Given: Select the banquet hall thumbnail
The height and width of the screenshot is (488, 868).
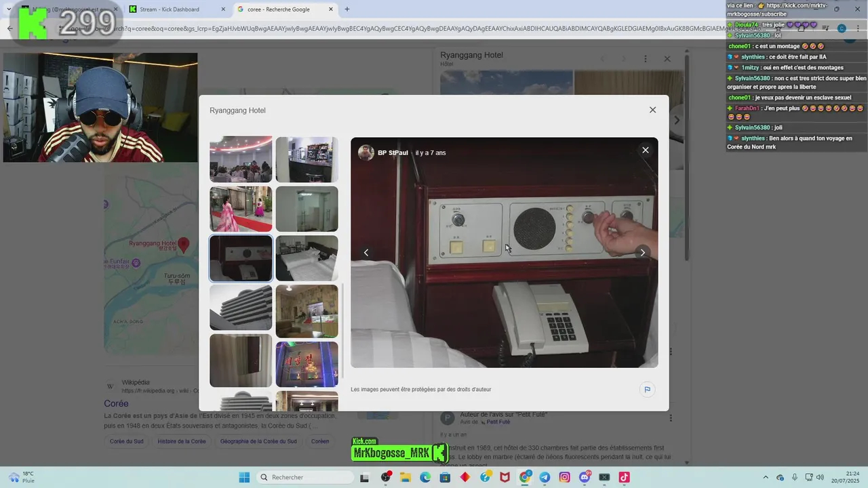Looking at the screenshot, I should [x=241, y=159].
